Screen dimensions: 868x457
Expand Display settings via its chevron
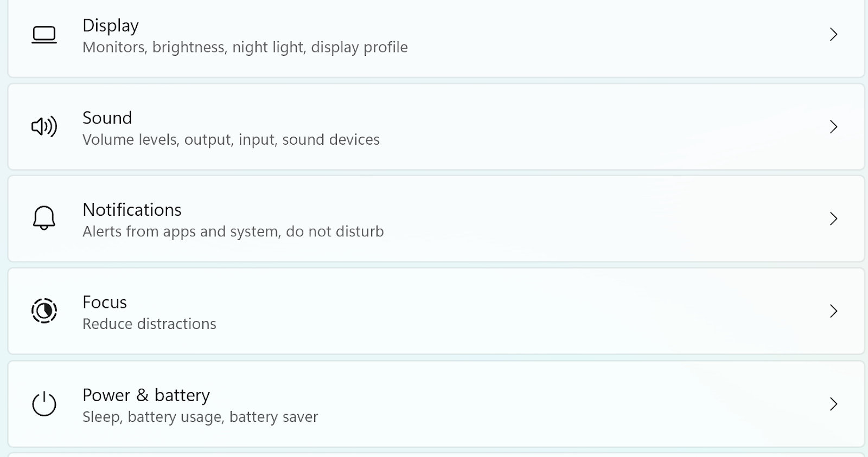pyautogui.click(x=834, y=35)
